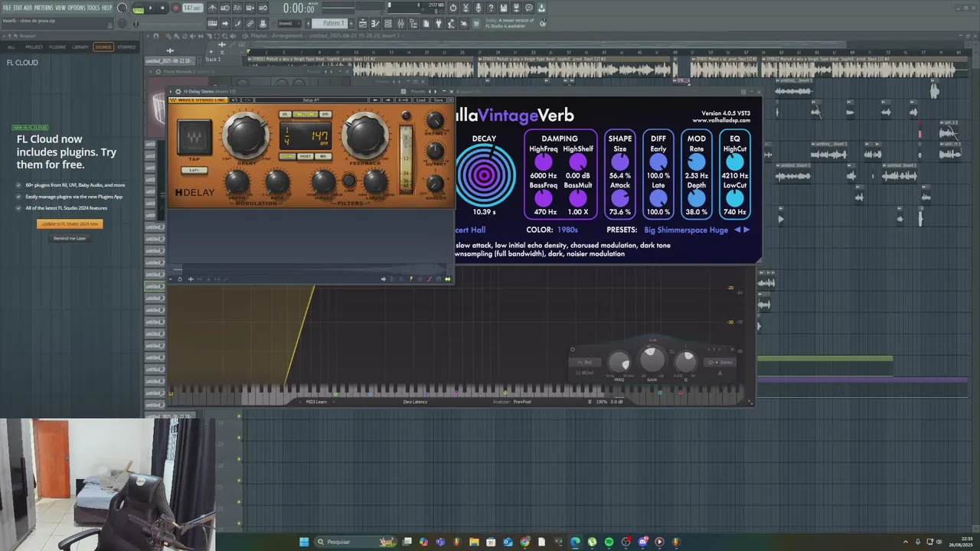Click the MIDI Learn label in the EQ plugin

click(316, 402)
